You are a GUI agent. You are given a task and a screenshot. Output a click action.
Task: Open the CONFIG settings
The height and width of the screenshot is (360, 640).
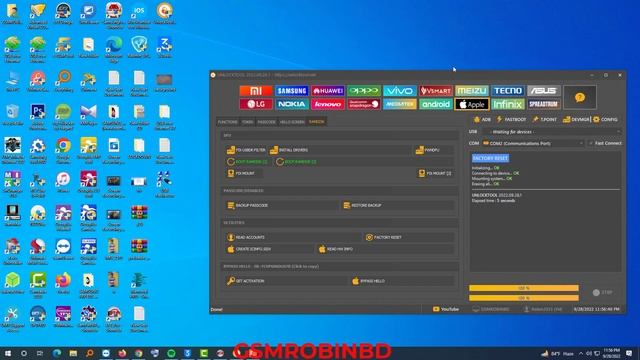click(x=605, y=120)
